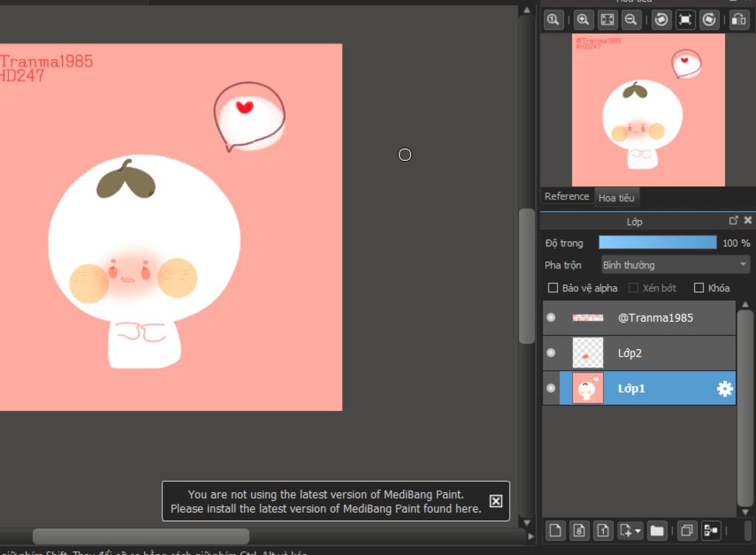Image resolution: width=756 pixels, height=555 pixels.
Task: Enable the Bảo vệ alpha checkbox
Action: (x=553, y=288)
